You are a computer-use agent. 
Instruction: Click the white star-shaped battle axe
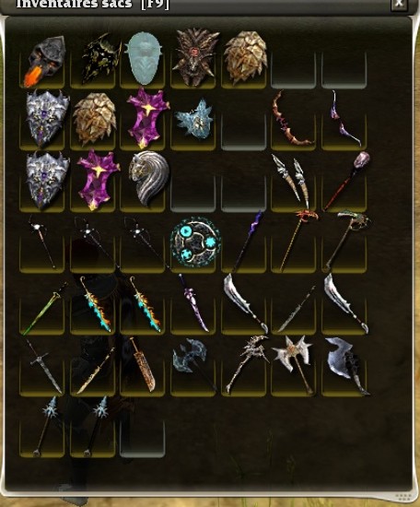[294, 363]
